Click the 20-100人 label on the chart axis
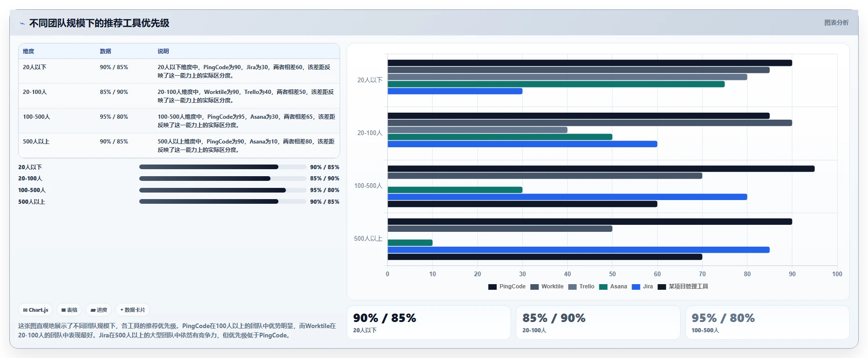This screenshot has width=868, height=358. 370,133
